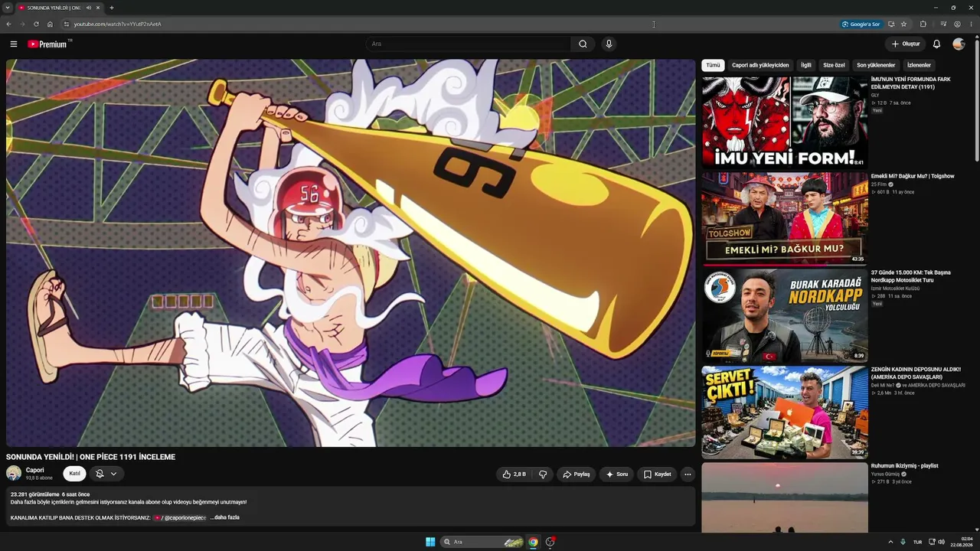Open the notifications bell

[936, 44]
